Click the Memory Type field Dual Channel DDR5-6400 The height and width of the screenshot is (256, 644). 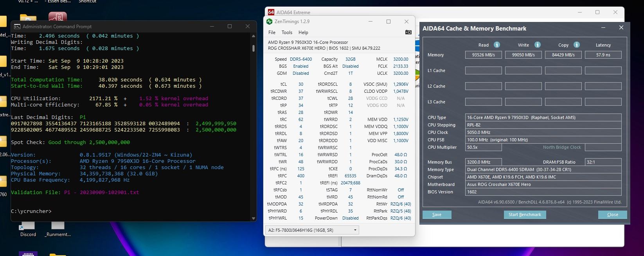pyautogui.click(x=543, y=169)
